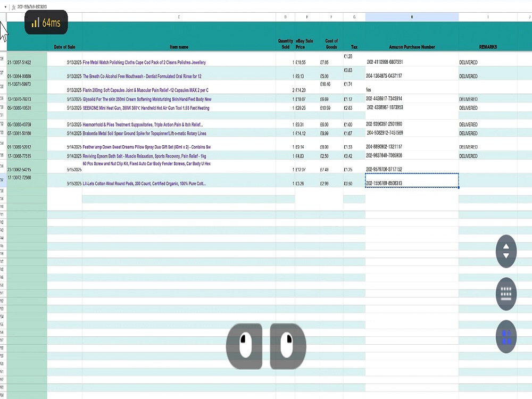Open 'Brabantia Metal Soil Spear' item link
The width and height of the screenshot is (532, 399).
coord(145,134)
